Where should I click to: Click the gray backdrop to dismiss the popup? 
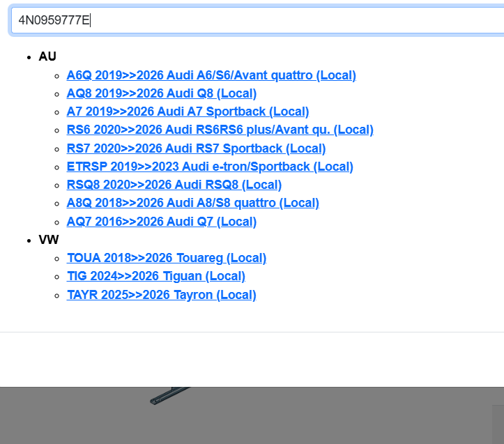[314, 418]
